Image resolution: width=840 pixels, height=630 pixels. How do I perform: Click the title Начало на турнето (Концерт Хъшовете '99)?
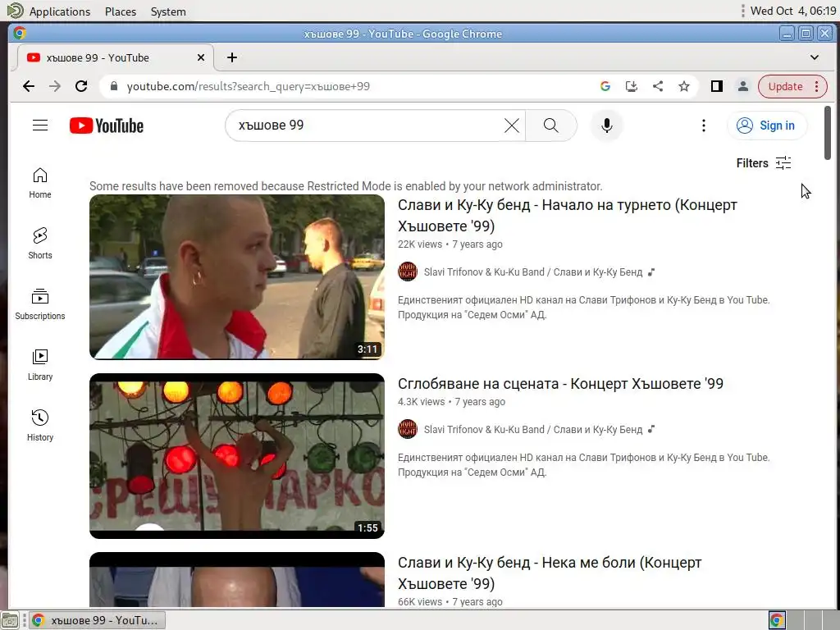coord(568,216)
